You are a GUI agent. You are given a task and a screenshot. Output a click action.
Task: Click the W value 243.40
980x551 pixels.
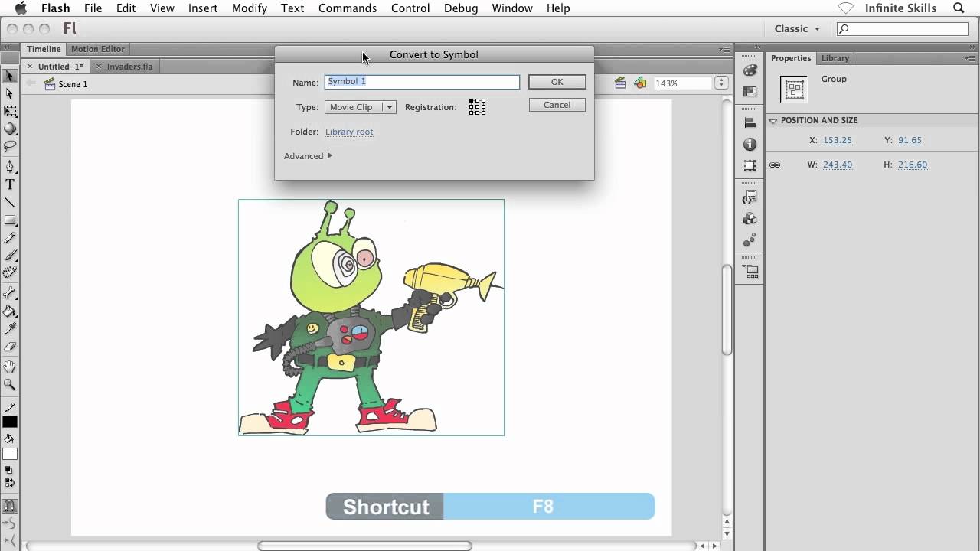click(837, 165)
